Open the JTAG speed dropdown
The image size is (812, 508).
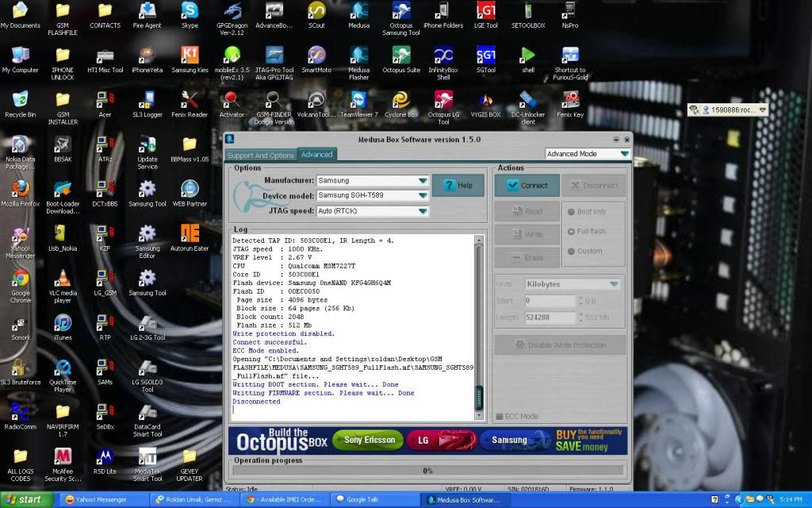tap(423, 211)
